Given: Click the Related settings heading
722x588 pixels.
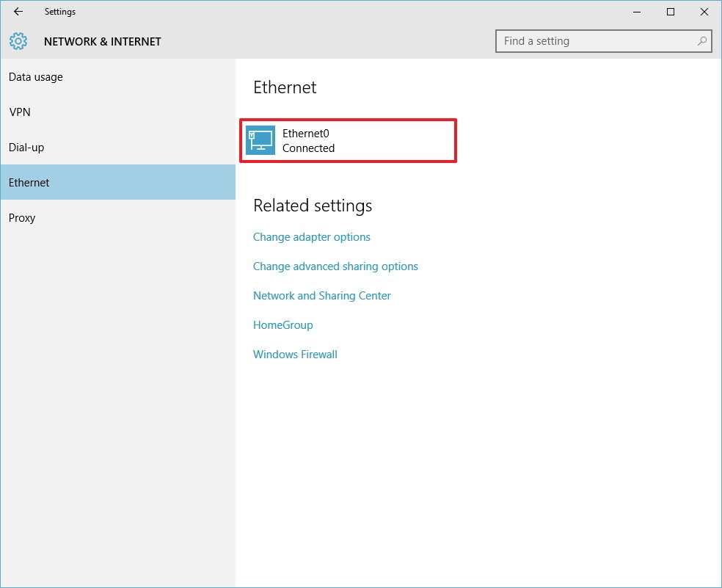Looking at the screenshot, I should click(x=312, y=206).
